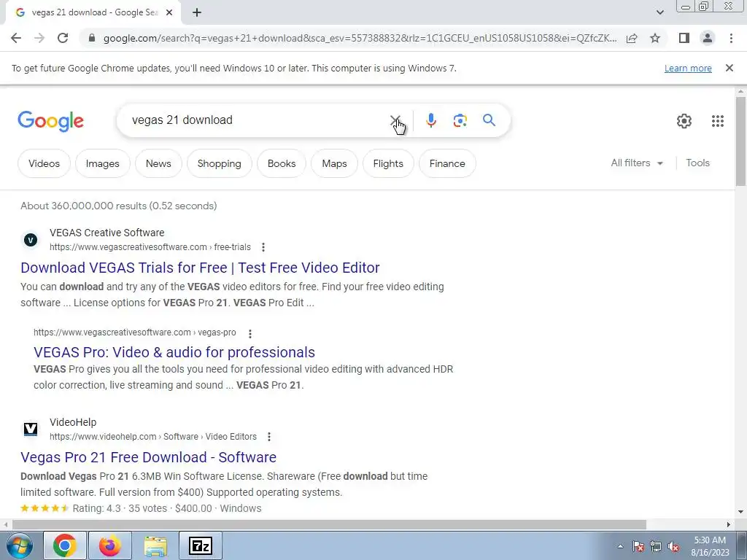Open Download VEGAS Trials for Free result
This screenshot has height=560, width=747.
200,268
